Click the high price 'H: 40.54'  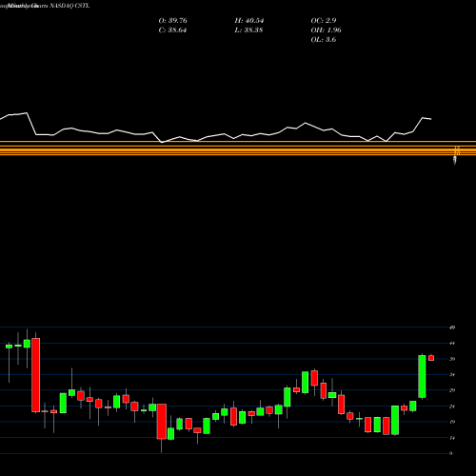[x=249, y=21]
